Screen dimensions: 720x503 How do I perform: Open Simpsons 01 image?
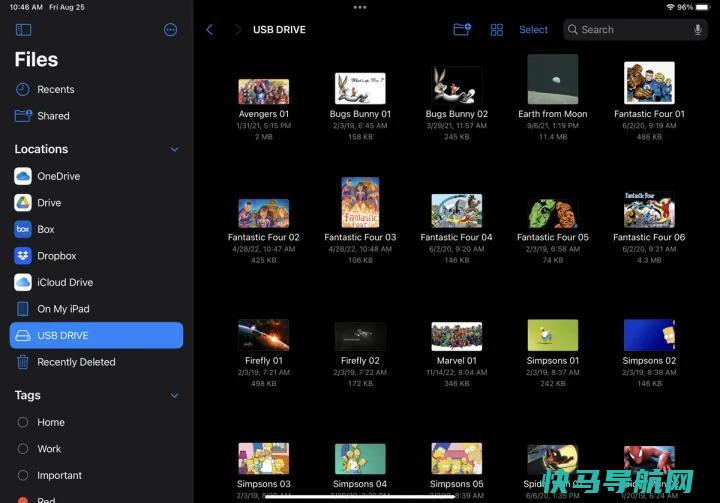coord(553,335)
